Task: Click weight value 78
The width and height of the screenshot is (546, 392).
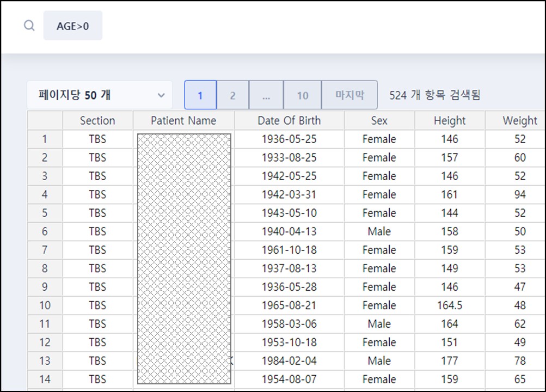Action: click(x=520, y=360)
